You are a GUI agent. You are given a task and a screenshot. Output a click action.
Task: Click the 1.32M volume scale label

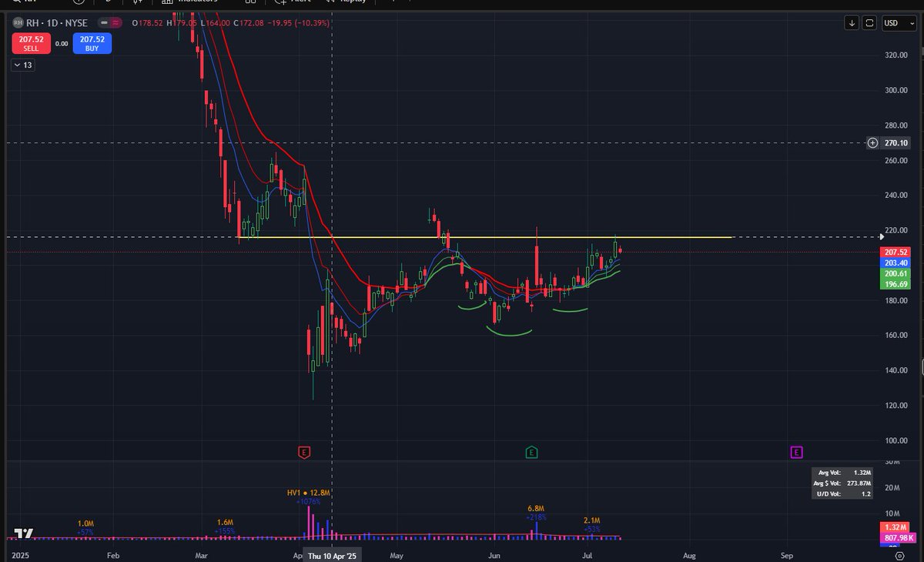(x=896, y=526)
